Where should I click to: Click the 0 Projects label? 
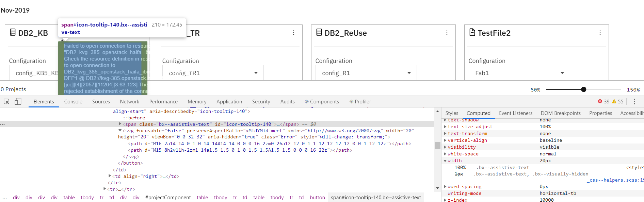(13, 89)
